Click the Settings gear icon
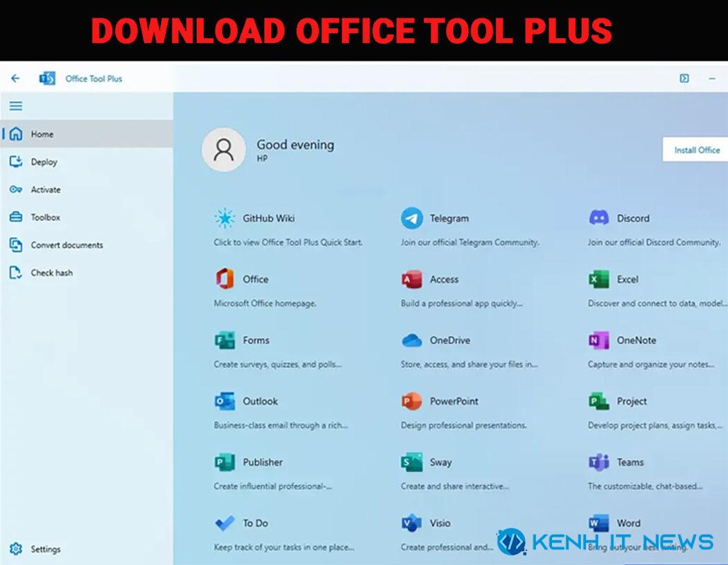Screen dimensions: 728x565 pos(16,549)
